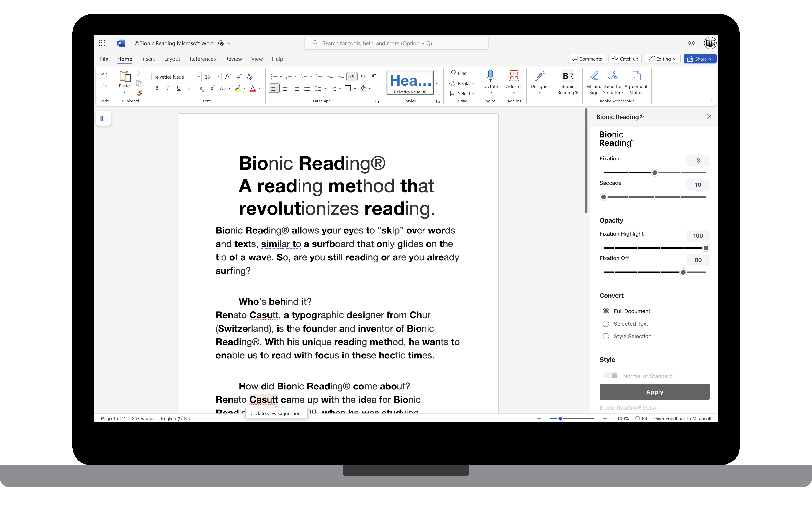The image size is (812, 508).
Task: Click the Saccade slider handle
Action: 604,197
